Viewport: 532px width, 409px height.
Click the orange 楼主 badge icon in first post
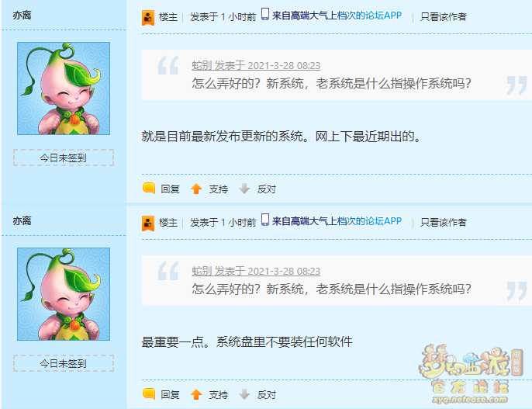[x=148, y=18]
